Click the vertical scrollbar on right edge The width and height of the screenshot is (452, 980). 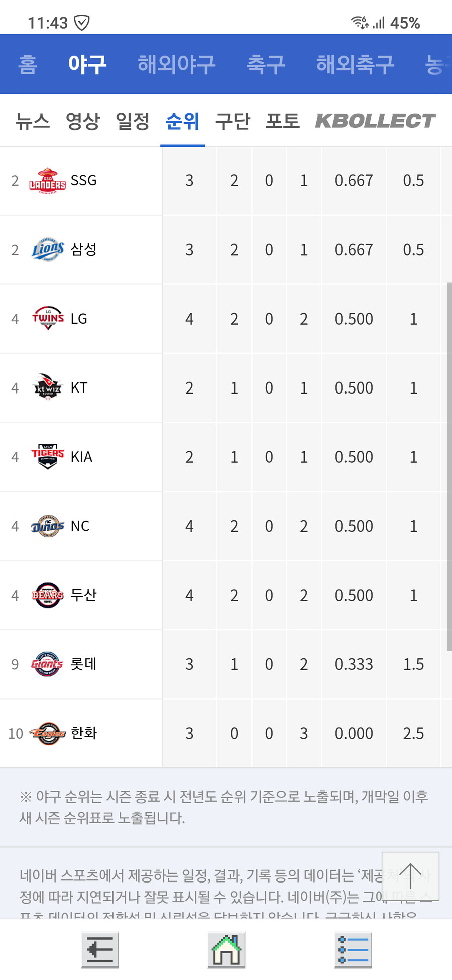[448, 467]
